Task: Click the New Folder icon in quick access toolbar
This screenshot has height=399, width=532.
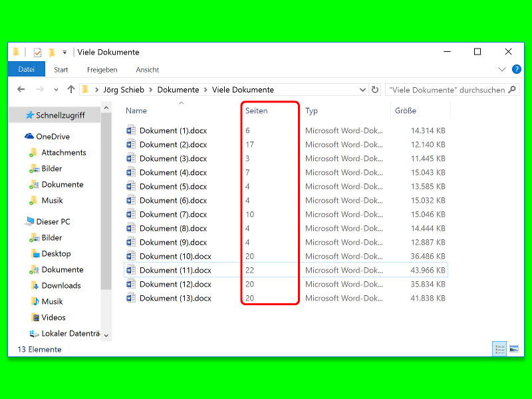Action: point(52,53)
